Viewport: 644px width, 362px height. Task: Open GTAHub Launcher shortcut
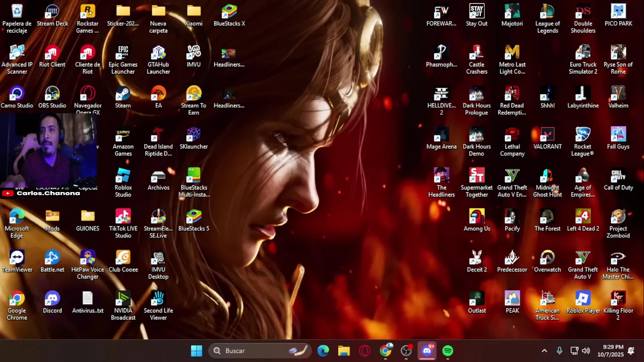[x=158, y=60]
